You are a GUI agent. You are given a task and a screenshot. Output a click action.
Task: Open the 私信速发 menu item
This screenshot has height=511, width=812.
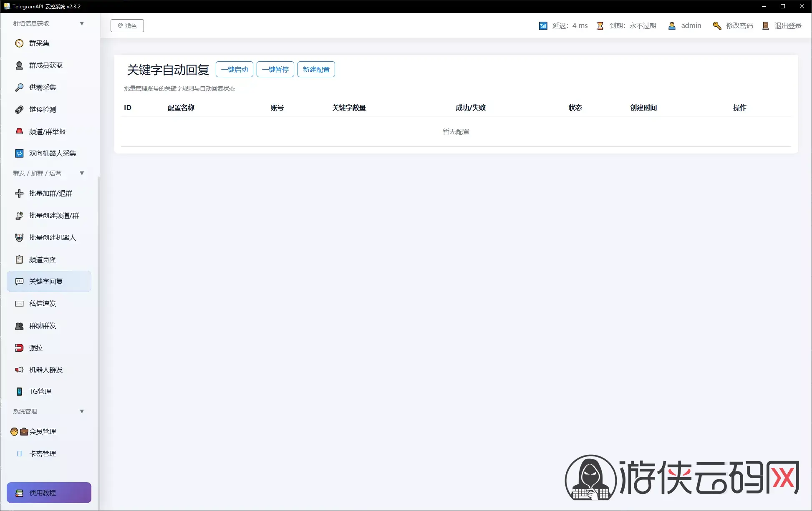tap(49, 304)
